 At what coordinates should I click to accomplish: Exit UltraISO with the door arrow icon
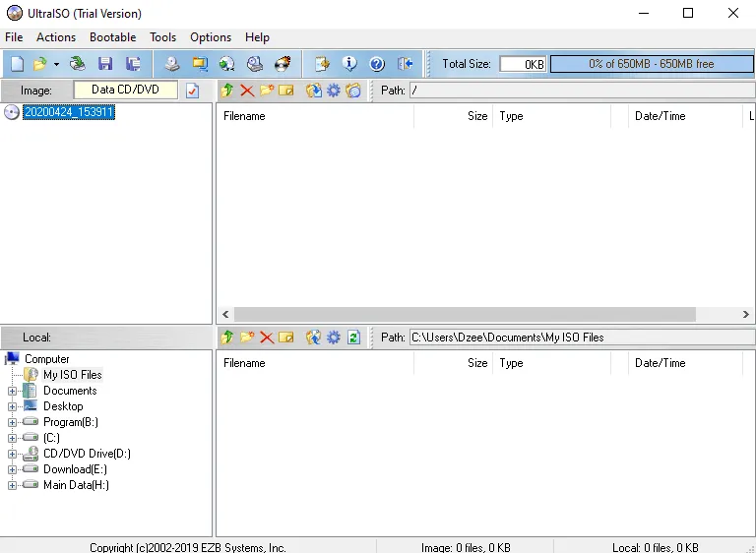405,64
